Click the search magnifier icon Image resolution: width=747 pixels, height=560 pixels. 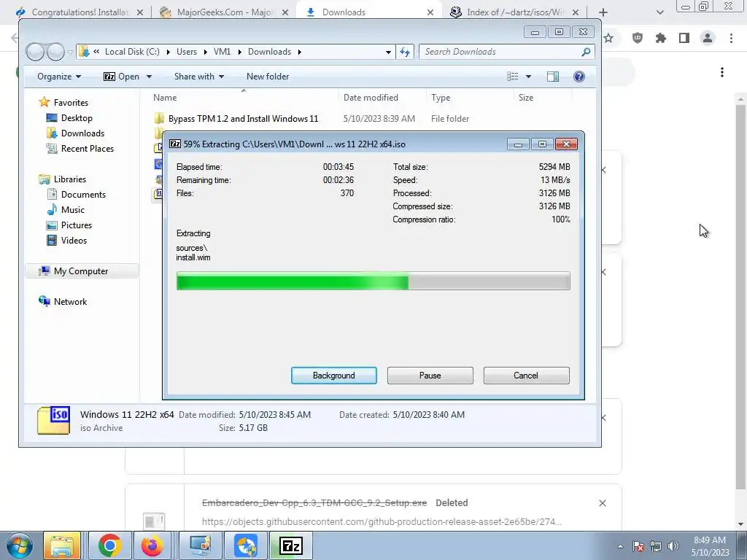click(586, 52)
